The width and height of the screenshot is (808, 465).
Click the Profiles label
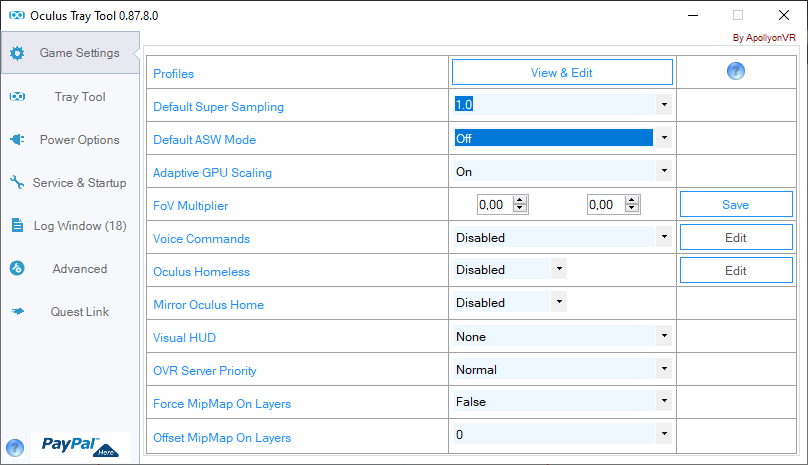(x=174, y=74)
